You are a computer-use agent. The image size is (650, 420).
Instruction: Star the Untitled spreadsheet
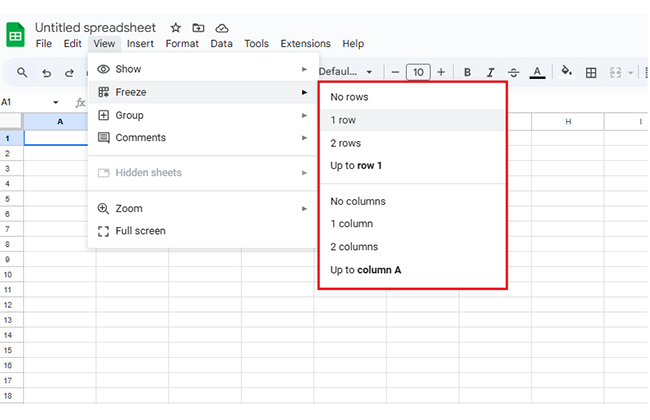(x=176, y=28)
